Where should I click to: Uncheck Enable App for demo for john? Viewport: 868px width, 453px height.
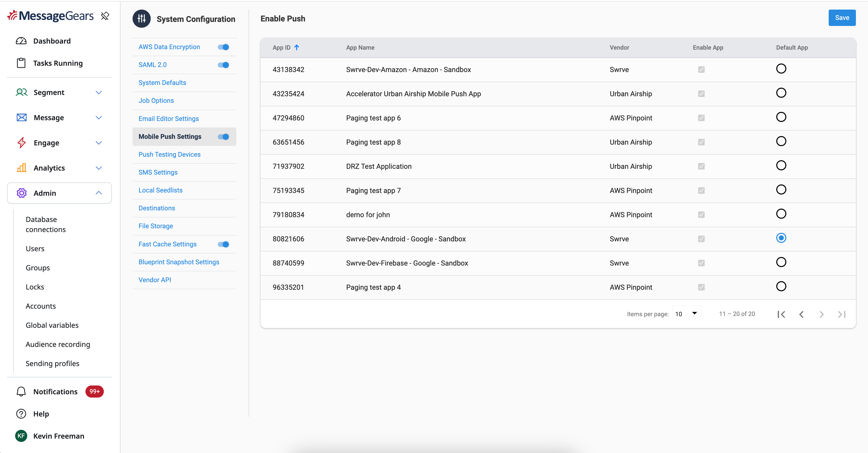701,215
